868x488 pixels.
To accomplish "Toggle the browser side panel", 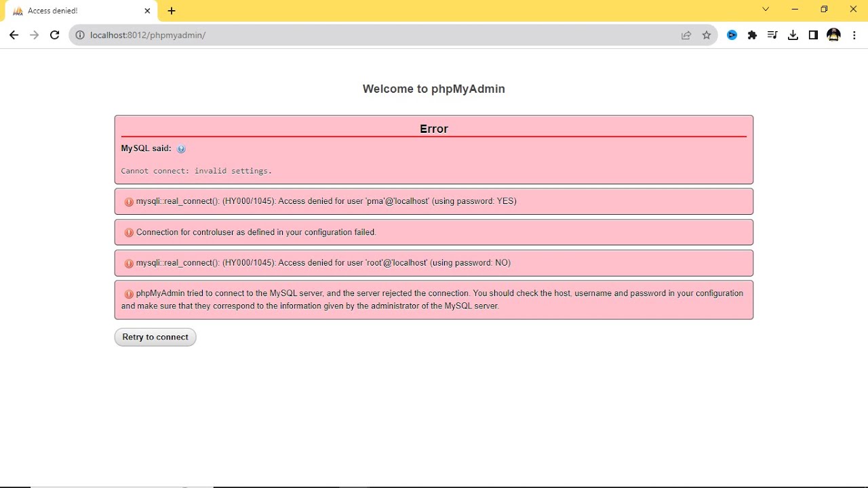I will [x=813, y=35].
